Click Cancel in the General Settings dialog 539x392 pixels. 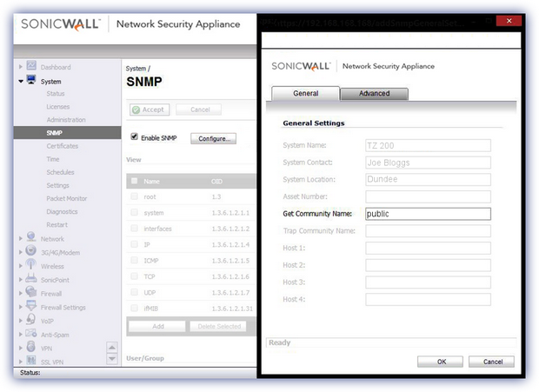tap(491, 362)
